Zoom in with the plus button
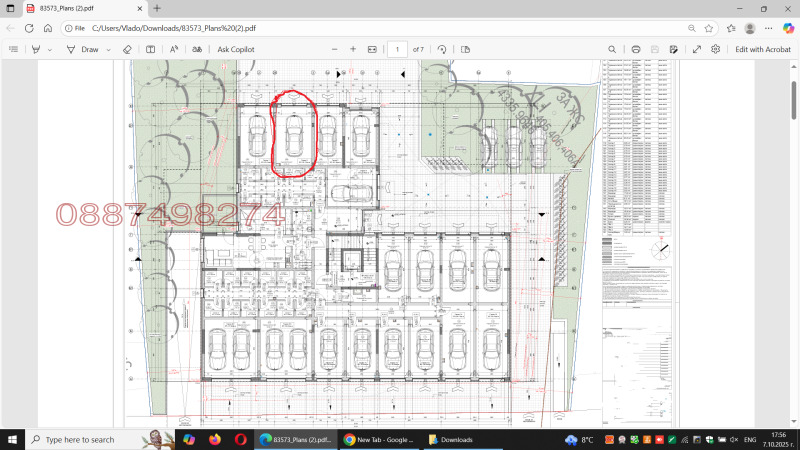 pyautogui.click(x=352, y=49)
